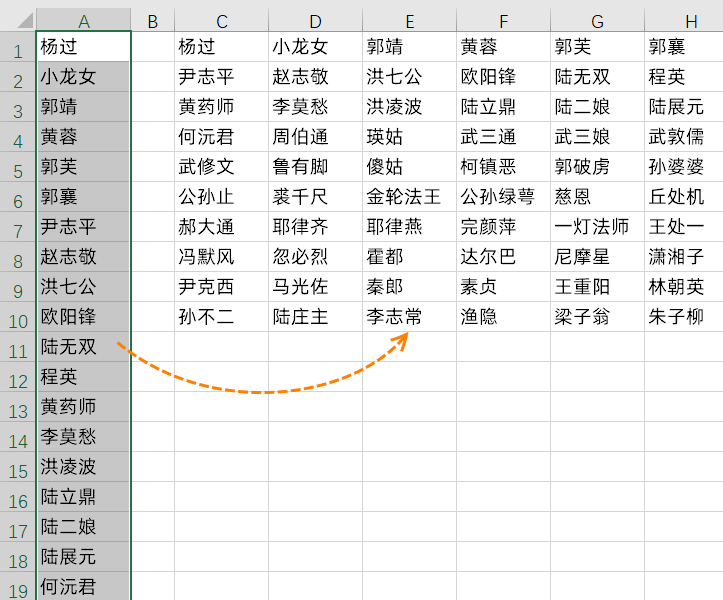
Task: Click cell C10 containing 孙不二
Action: pyautogui.click(x=222, y=316)
